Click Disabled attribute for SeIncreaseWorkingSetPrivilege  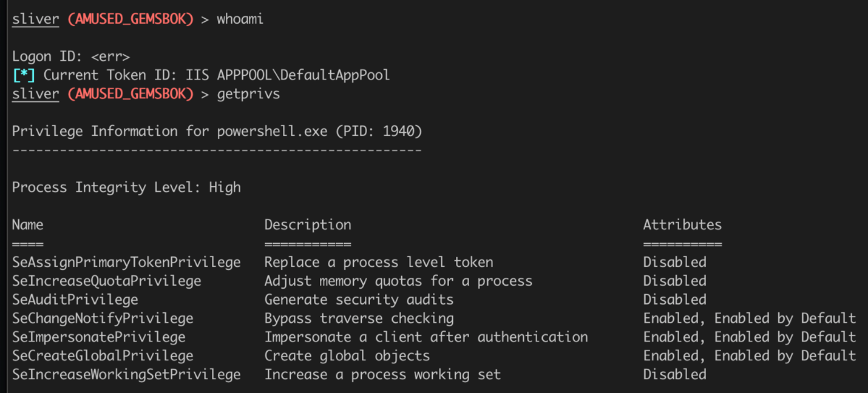(675, 374)
